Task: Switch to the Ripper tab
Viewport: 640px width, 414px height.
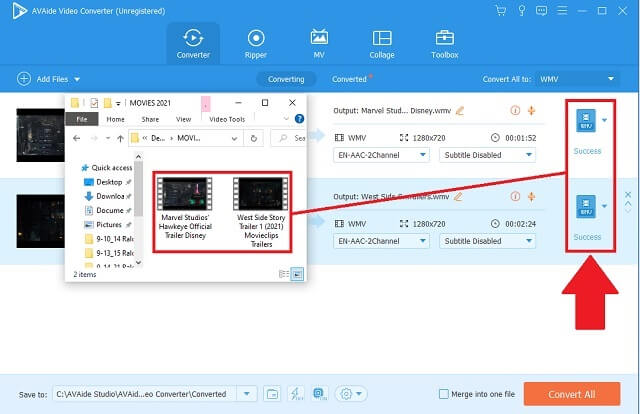Action: pyautogui.click(x=256, y=44)
